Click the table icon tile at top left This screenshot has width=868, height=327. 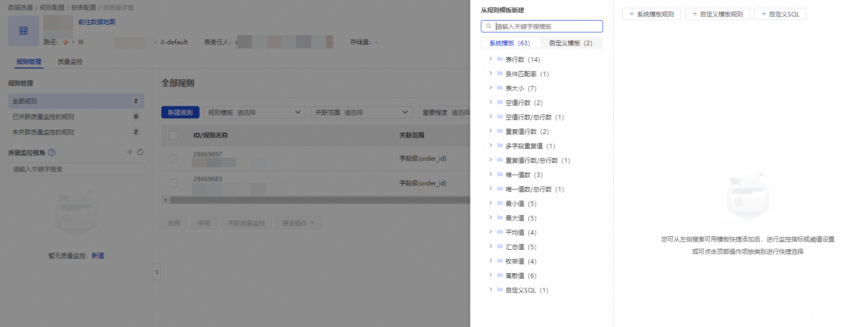click(x=24, y=31)
